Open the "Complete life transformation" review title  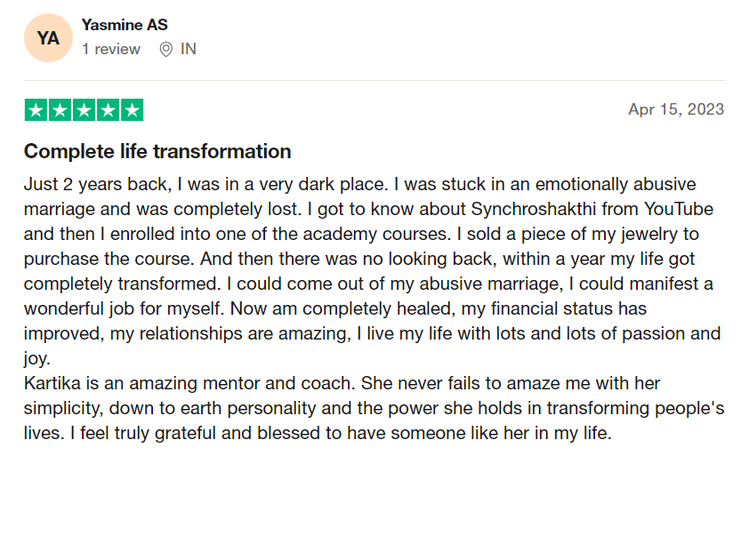[157, 151]
